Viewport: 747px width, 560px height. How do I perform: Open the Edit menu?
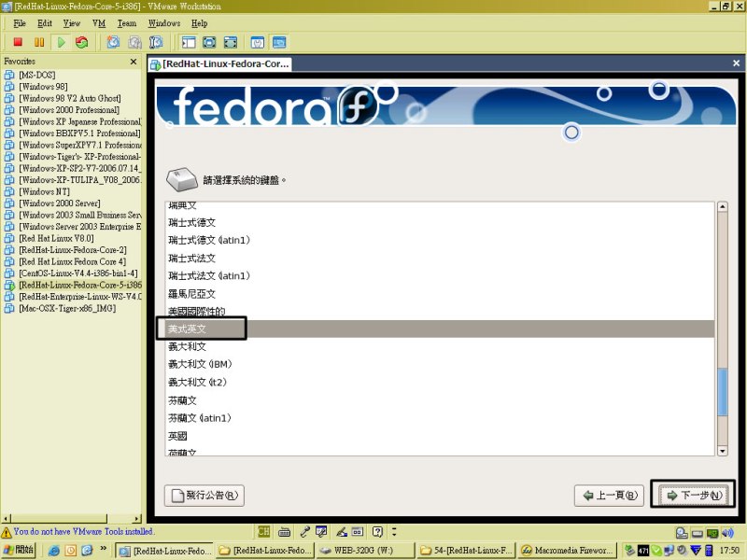click(45, 23)
